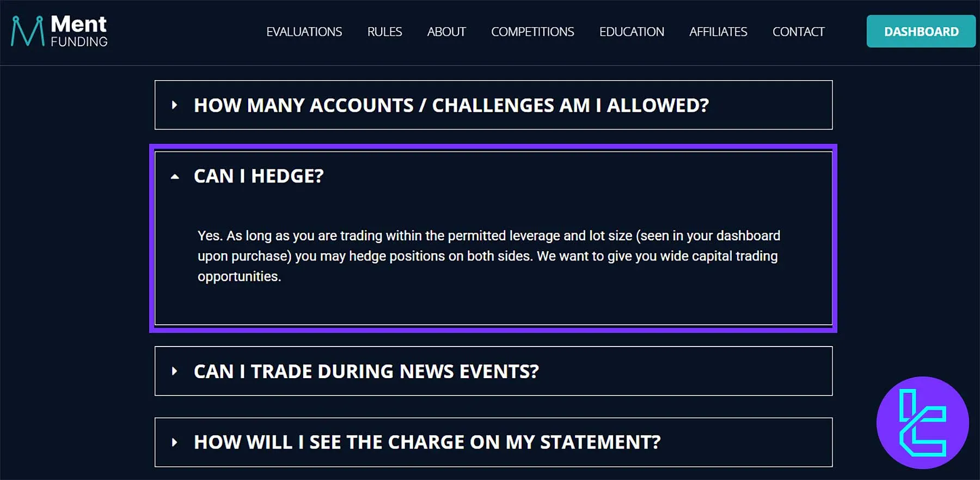Open the Affiliates page
Screen dimensions: 980x480
point(718,32)
